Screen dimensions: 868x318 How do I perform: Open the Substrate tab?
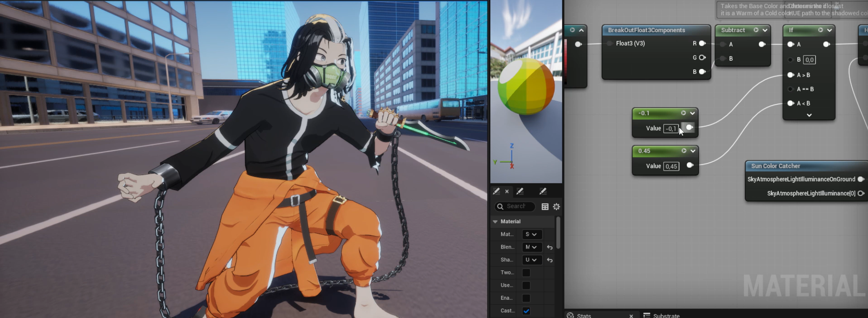click(666, 315)
